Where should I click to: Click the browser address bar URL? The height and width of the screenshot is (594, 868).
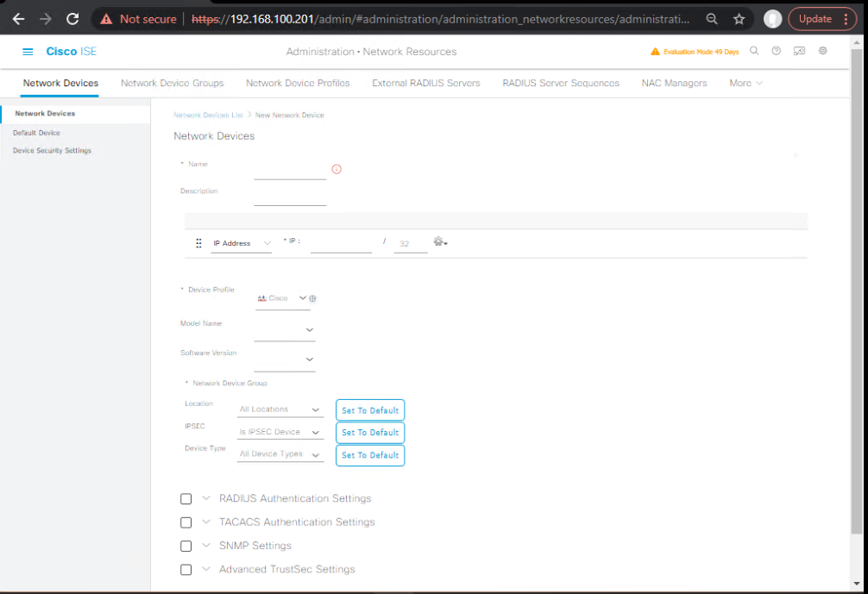tap(440, 19)
